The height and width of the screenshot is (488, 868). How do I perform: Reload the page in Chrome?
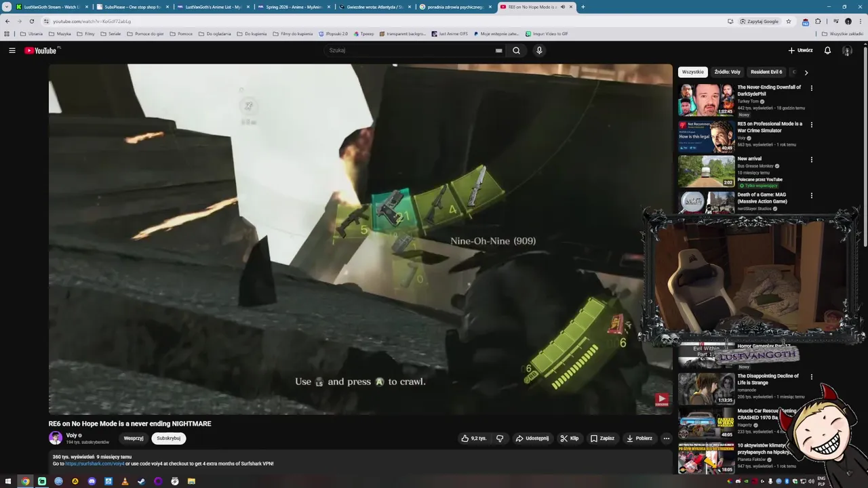pyautogui.click(x=32, y=21)
